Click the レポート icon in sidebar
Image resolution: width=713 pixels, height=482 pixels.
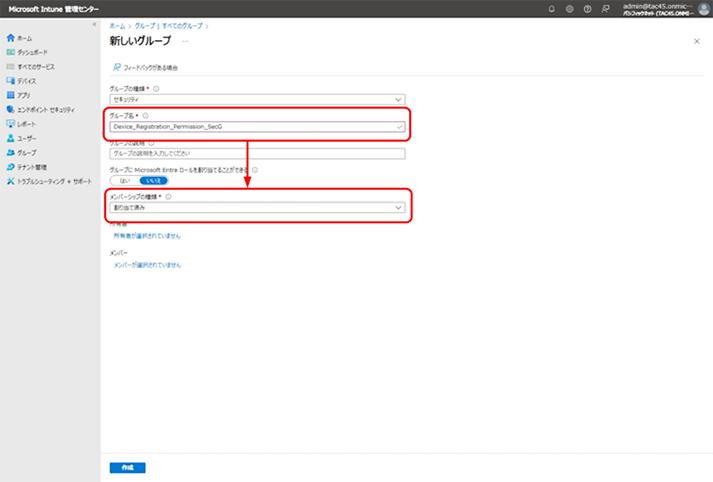pyautogui.click(x=10, y=124)
